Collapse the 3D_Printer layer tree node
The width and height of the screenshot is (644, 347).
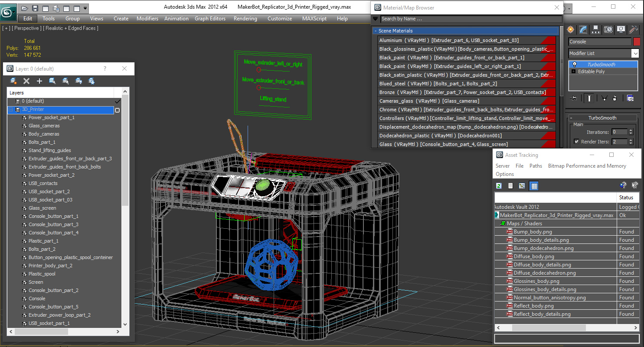coord(11,110)
